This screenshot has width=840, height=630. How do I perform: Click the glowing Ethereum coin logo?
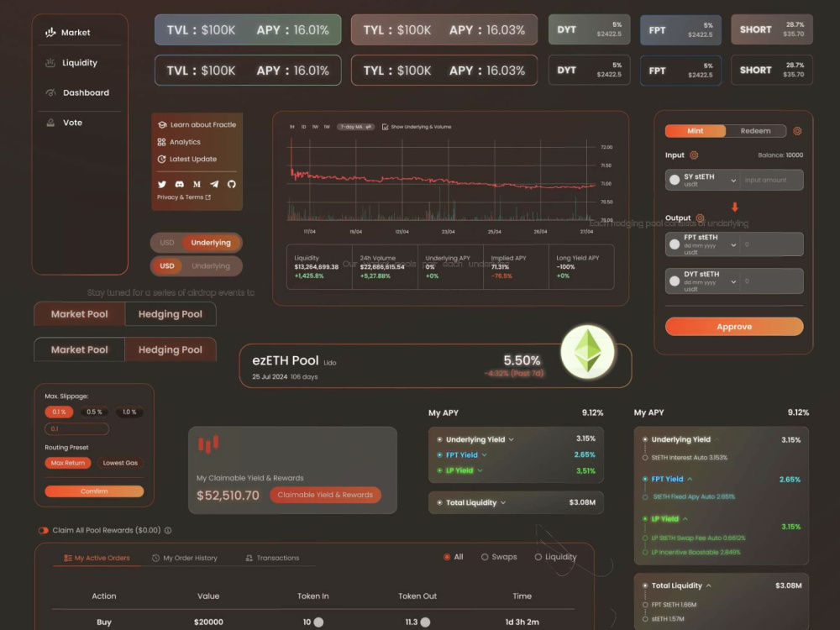coord(587,353)
